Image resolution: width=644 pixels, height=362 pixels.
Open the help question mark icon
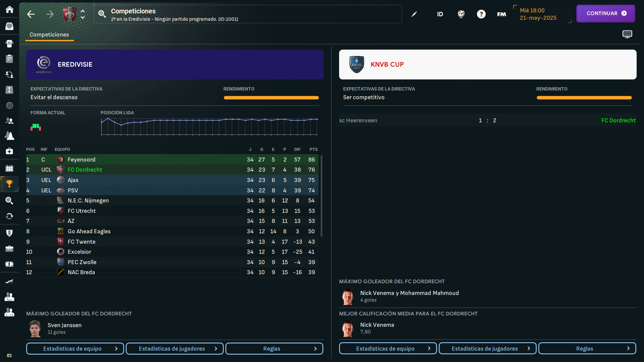(x=481, y=14)
